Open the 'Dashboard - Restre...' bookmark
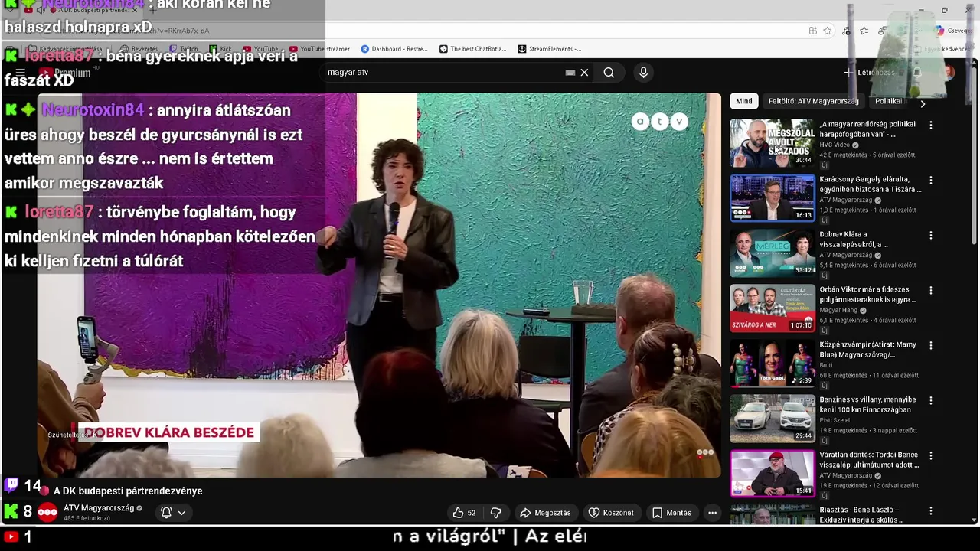 tap(394, 49)
